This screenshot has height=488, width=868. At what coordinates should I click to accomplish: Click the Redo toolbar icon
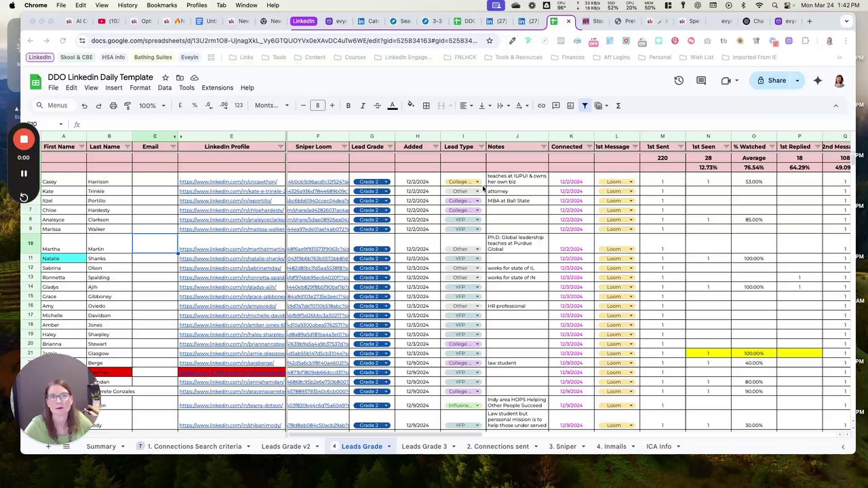98,106
